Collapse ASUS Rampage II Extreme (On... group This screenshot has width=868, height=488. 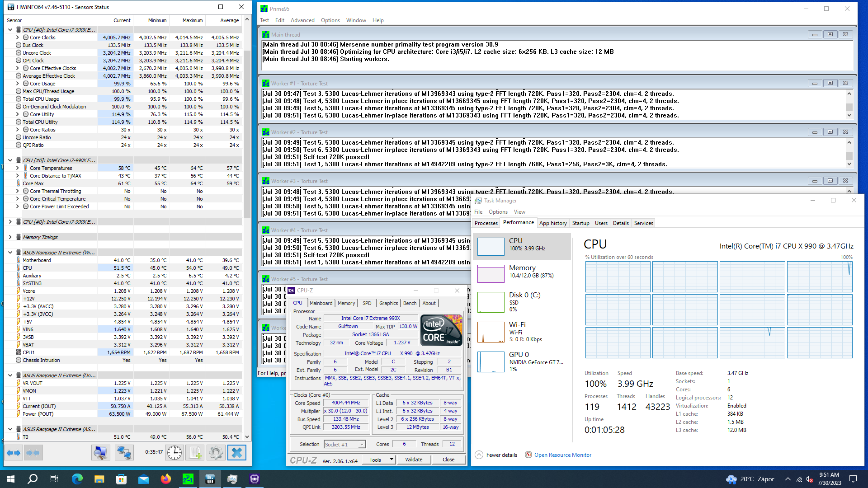(x=10, y=375)
